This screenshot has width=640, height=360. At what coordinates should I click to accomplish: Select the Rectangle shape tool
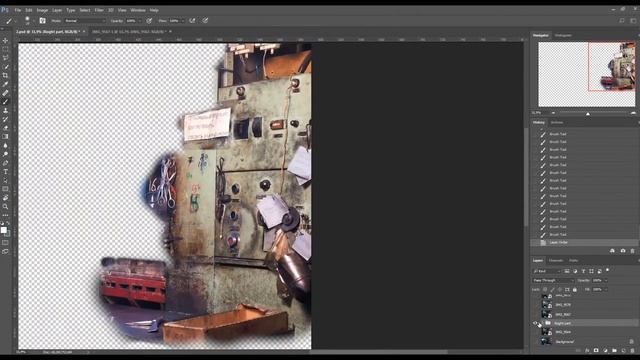click(5, 189)
